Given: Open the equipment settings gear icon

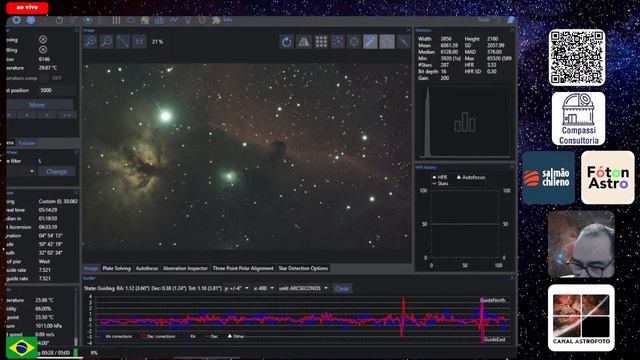Looking at the screenshot, I should pos(16,20).
